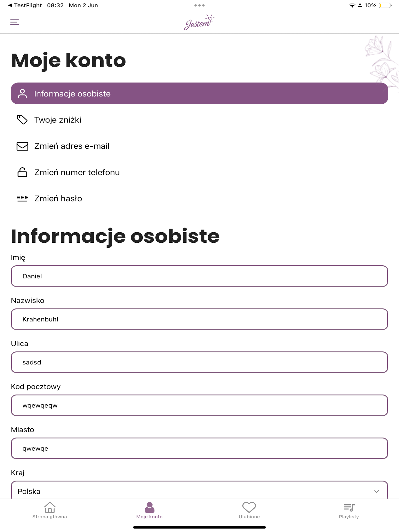
Task: Click the chevron arrow in Kraj field
Action: (376, 491)
